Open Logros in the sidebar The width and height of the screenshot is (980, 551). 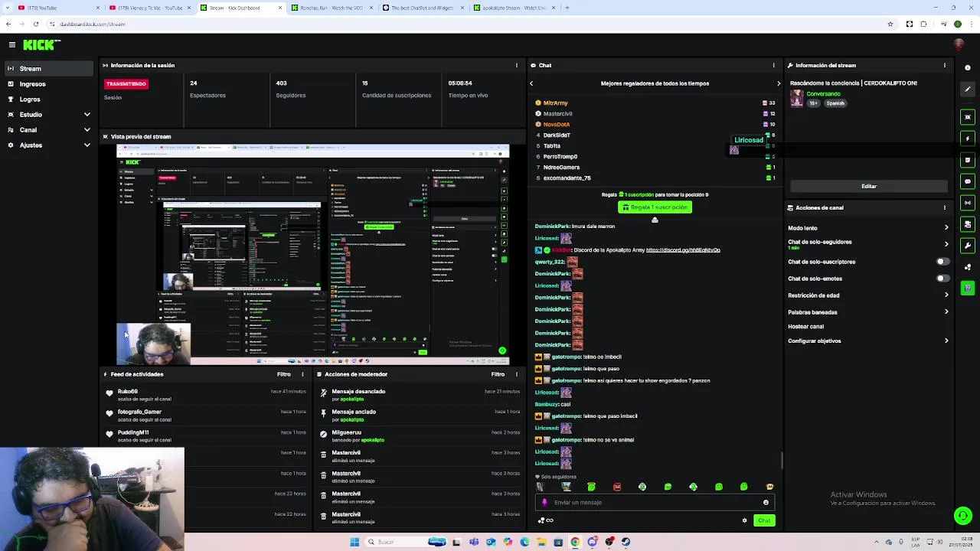49,99
